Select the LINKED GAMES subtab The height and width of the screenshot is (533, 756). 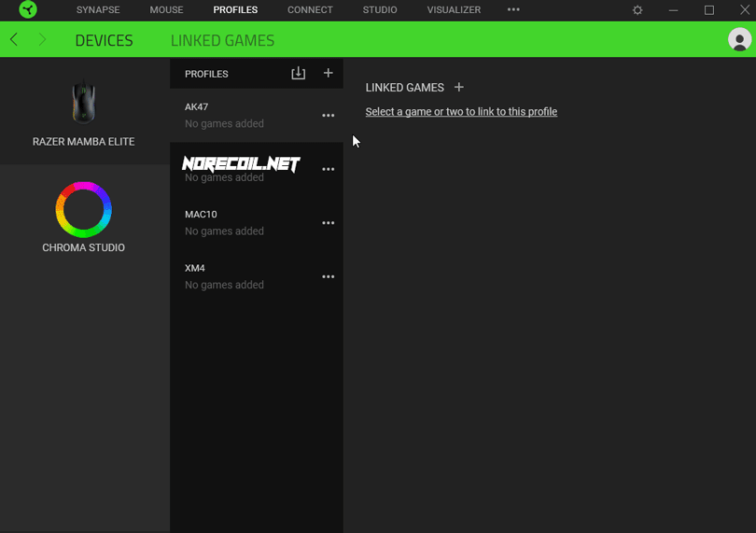click(x=222, y=40)
